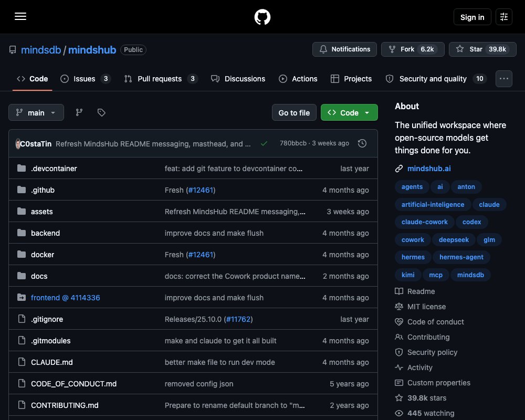Click the C0staTin author name
The width and height of the screenshot is (525, 420).
pos(36,144)
